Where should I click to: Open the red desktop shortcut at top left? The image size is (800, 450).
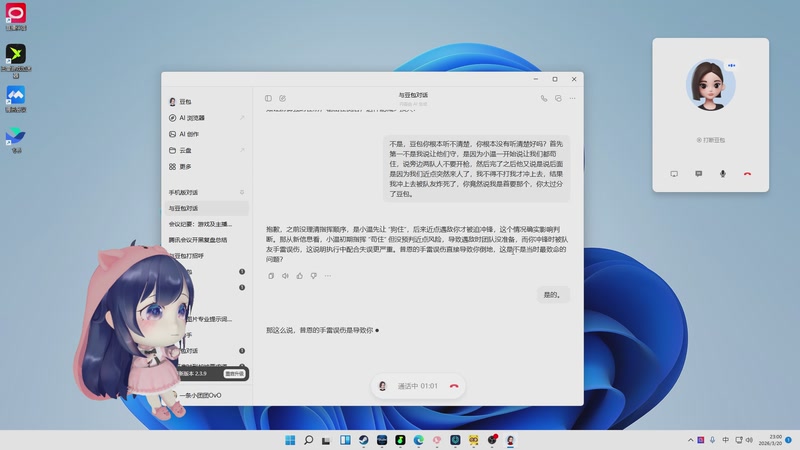(16, 16)
